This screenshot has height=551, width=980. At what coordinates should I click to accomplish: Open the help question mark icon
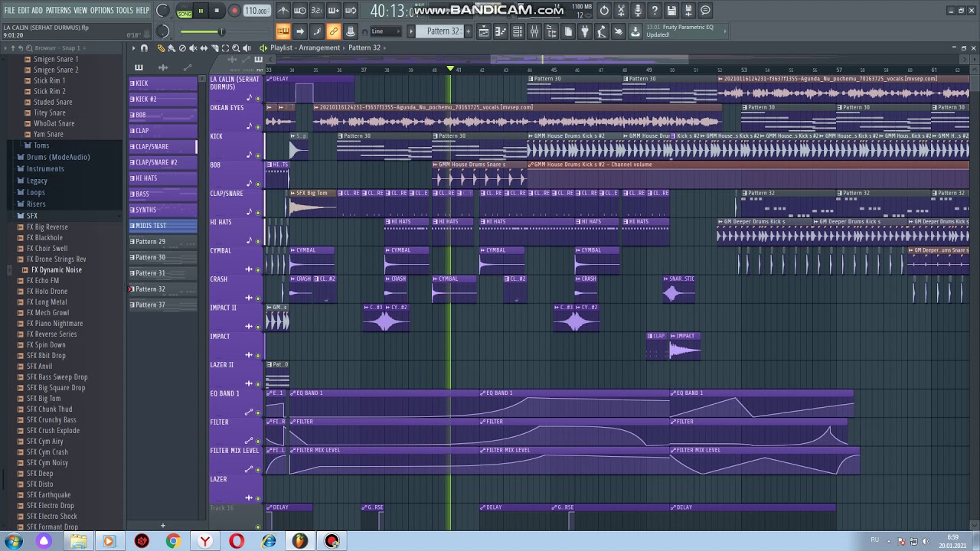click(655, 10)
